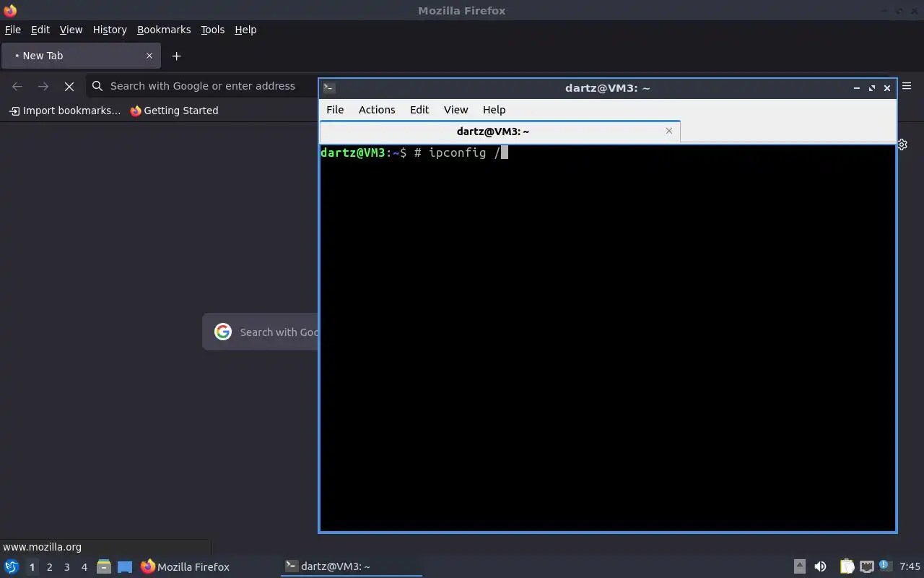Select the dartz@VM3 terminal tab
The height and width of the screenshot is (578, 924).
(x=500, y=131)
